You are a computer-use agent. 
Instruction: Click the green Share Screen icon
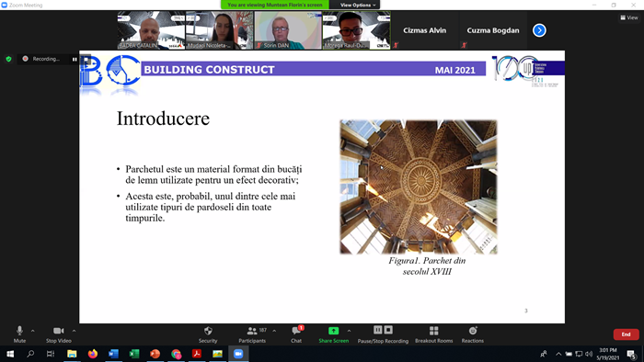333,331
